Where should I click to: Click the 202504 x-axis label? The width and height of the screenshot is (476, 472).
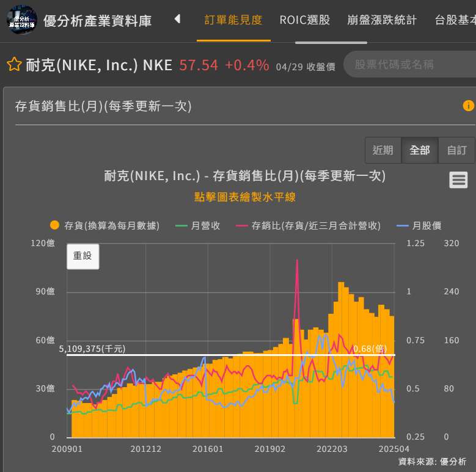tap(394, 449)
